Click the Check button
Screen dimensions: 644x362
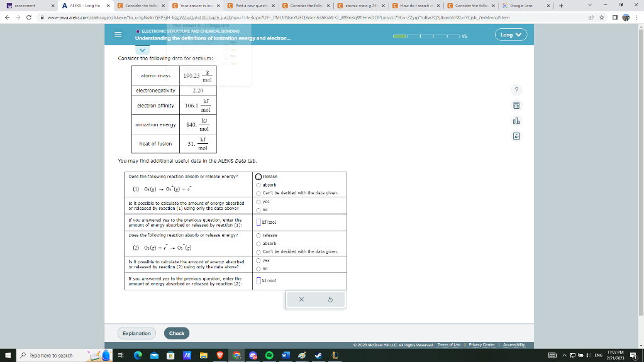(x=177, y=333)
